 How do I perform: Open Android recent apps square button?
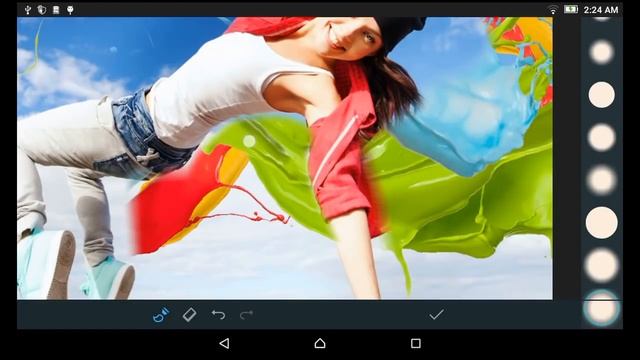coord(416,343)
